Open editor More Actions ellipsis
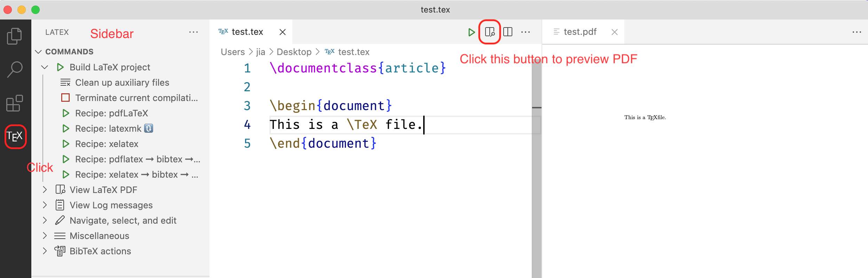 click(x=526, y=32)
